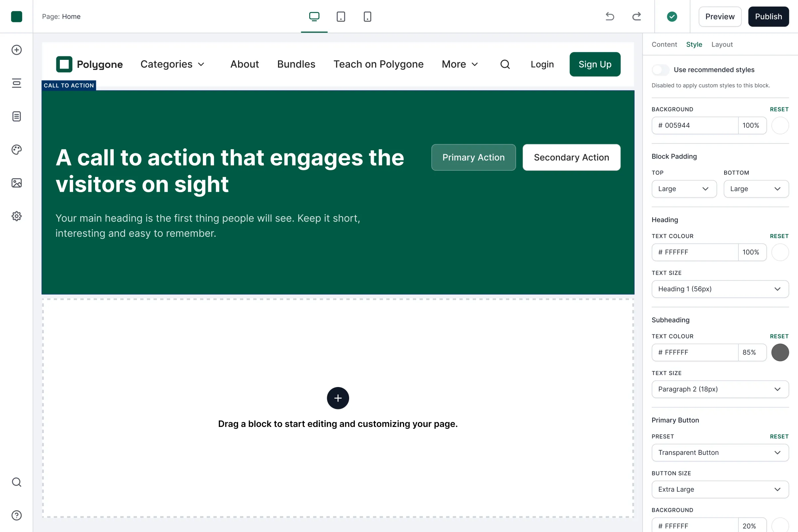Reset the block Background colour
The width and height of the screenshot is (798, 532).
point(779,109)
